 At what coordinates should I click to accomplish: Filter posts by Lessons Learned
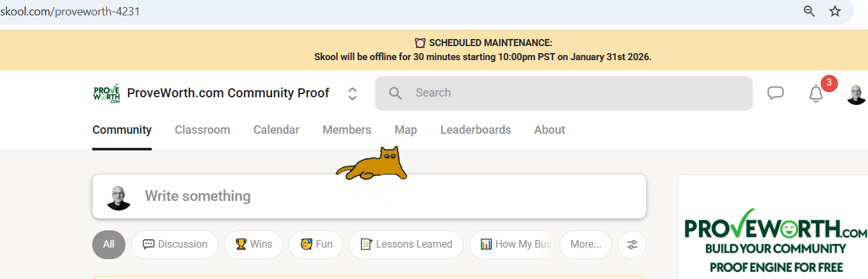click(406, 244)
